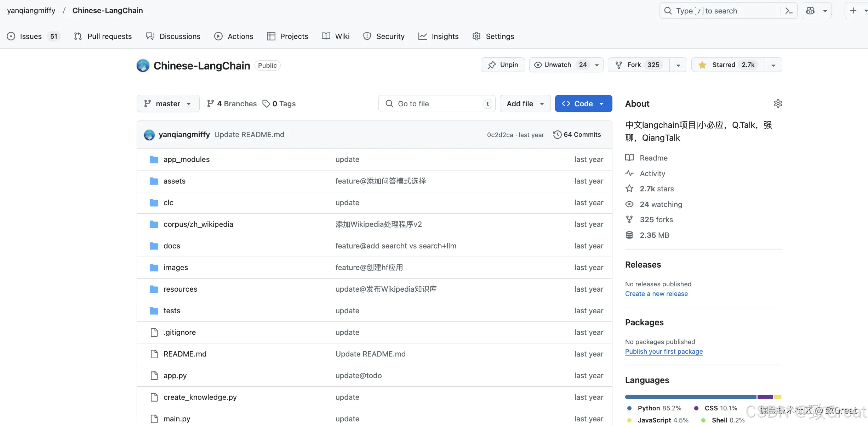Expand the master branch dropdown
Screen dimensions: 868x426
tap(168, 103)
